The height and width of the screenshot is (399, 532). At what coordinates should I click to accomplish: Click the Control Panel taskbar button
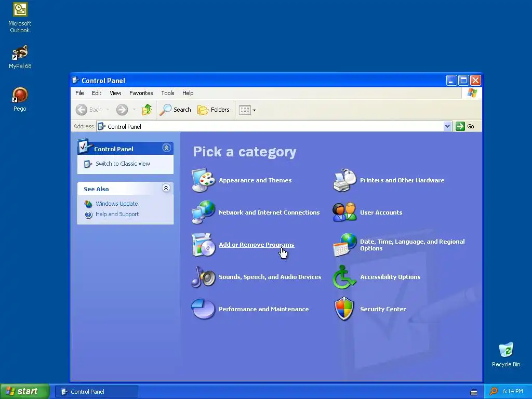tap(96, 392)
